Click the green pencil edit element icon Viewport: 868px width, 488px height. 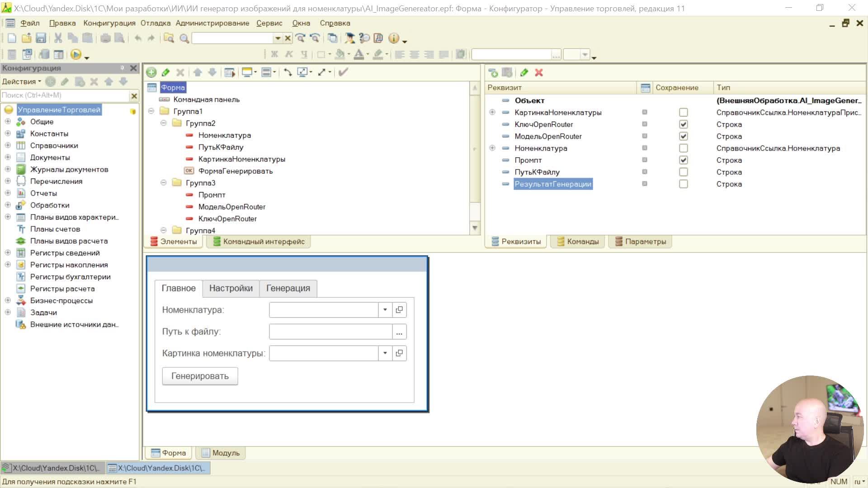[166, 72]
